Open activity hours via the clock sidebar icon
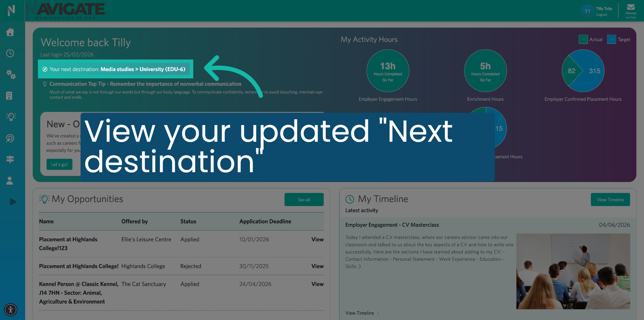 [10, 53]
